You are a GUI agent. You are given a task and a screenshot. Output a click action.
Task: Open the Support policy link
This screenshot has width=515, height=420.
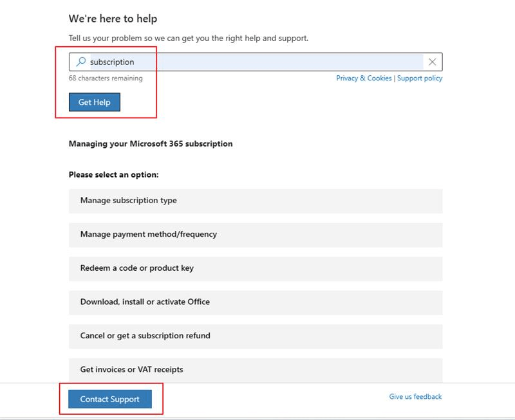(x=420, y=78)
